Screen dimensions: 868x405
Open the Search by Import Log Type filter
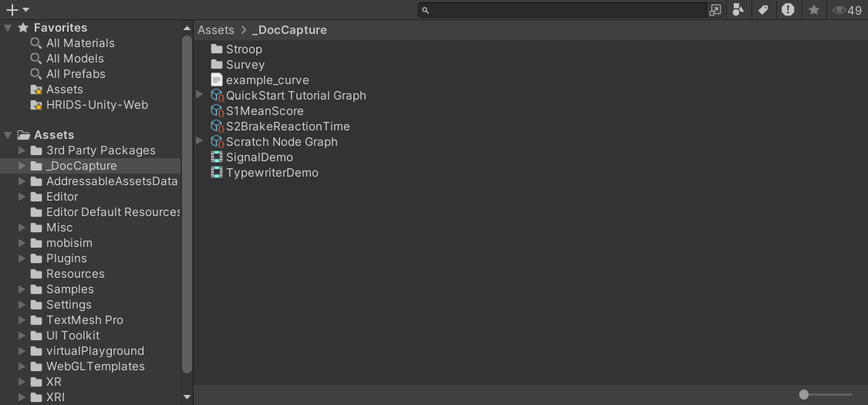pyautogui.click(x=788, y=9)
